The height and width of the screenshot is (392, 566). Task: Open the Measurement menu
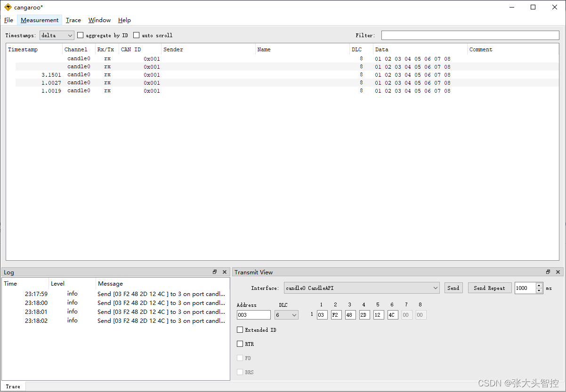(39, 20)
